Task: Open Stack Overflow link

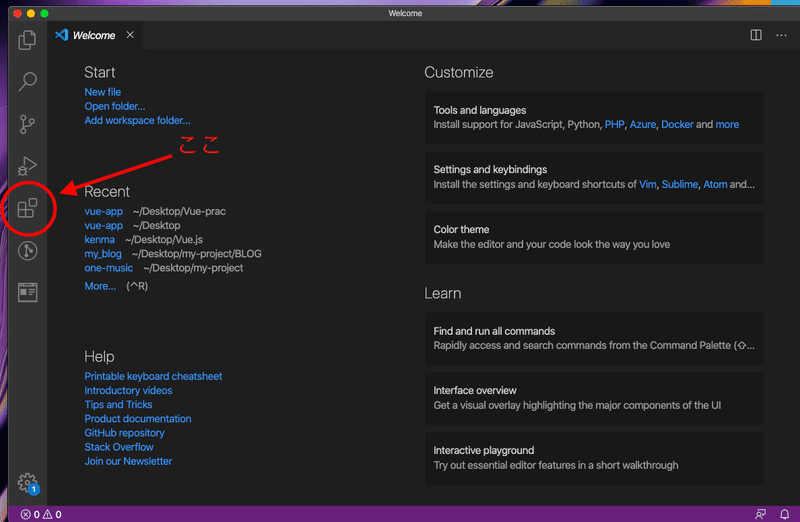Action: pyautogui.click(x=119, y=447)
